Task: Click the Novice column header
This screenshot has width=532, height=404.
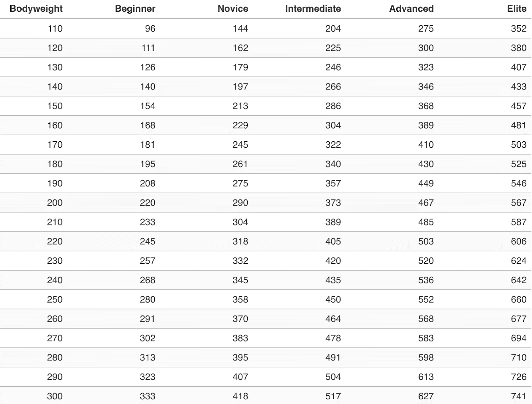Action: click(233, 9)
